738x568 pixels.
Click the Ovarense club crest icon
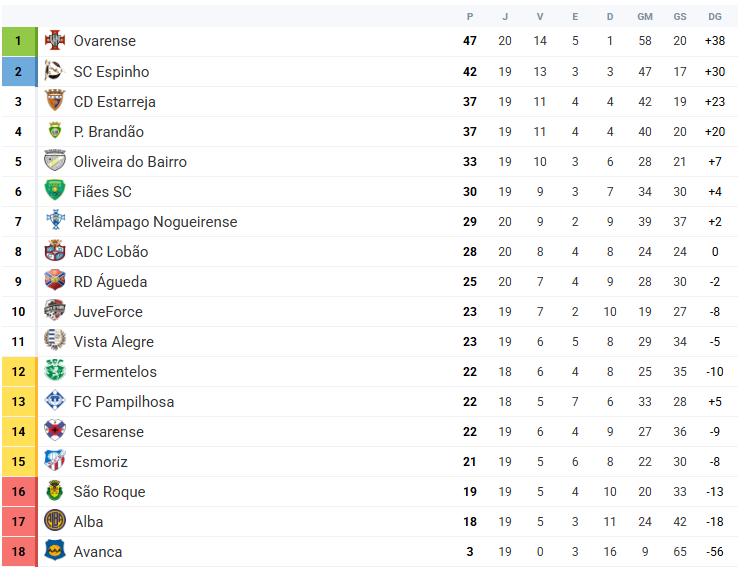click(x=54, y=41)
